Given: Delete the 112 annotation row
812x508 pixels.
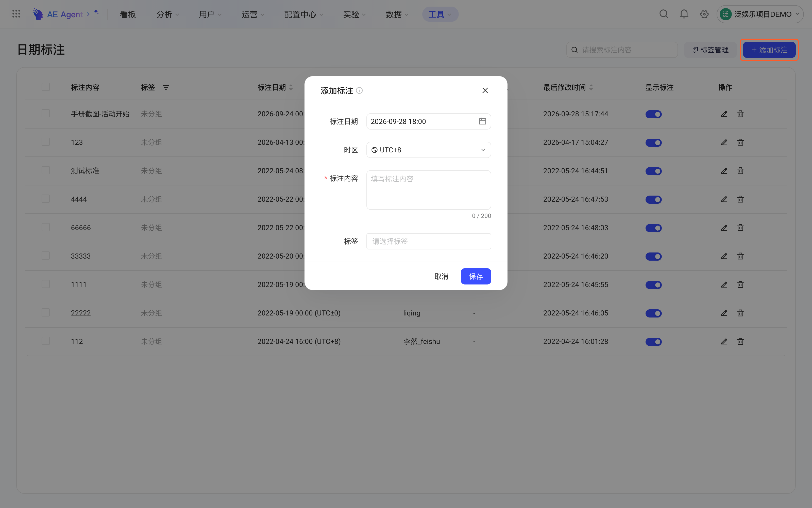Looking at the screenshot, I should click(x=740, y=342).
